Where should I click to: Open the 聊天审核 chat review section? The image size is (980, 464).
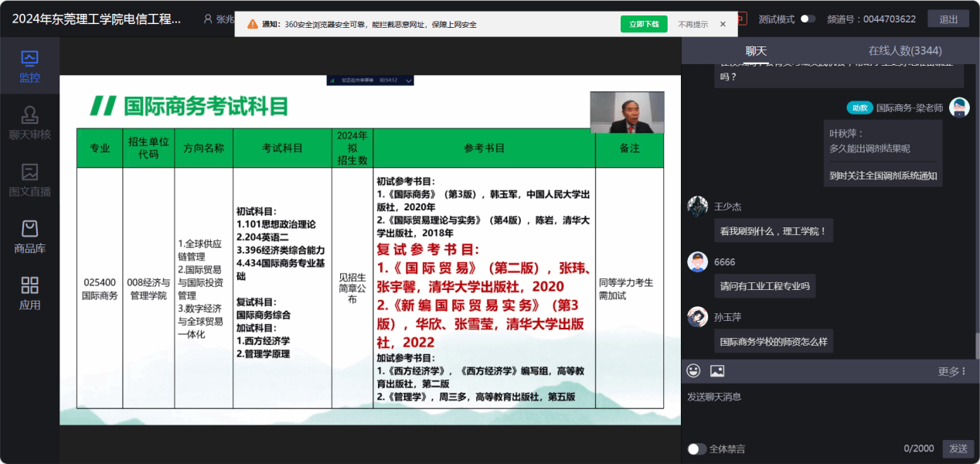click(x=29, y=124)
